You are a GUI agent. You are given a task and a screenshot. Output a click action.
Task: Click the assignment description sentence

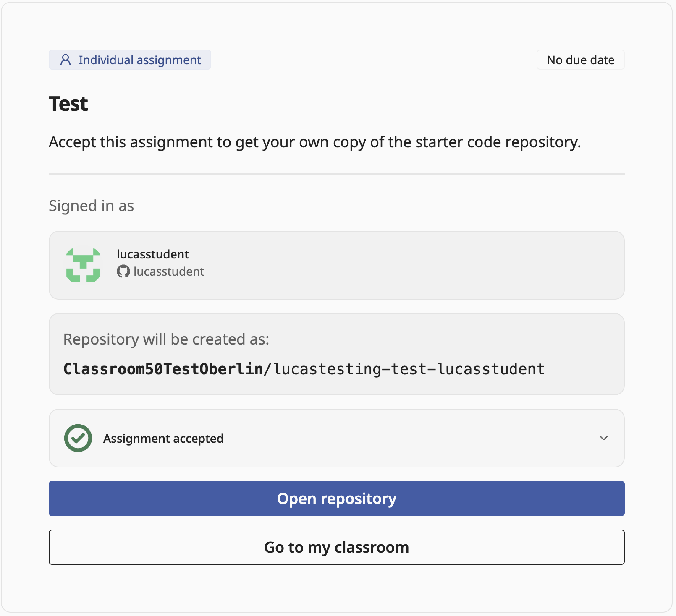(x=315, y=142)
